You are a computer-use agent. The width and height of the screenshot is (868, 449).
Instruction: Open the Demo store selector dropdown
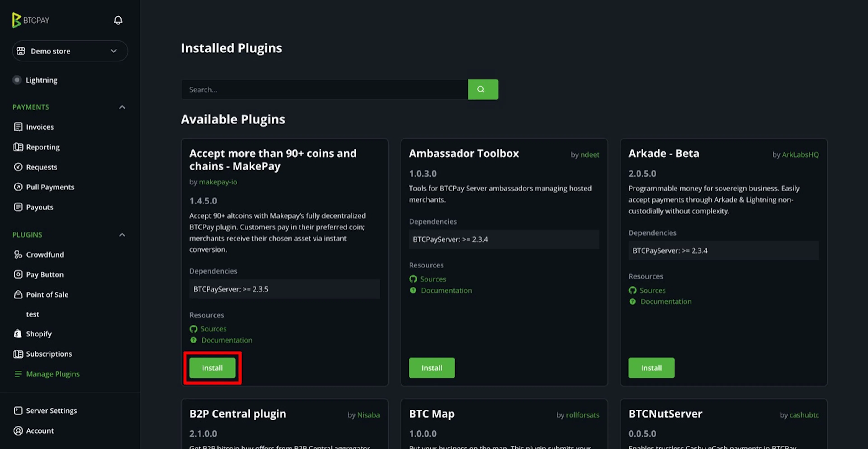click(70, 51)
